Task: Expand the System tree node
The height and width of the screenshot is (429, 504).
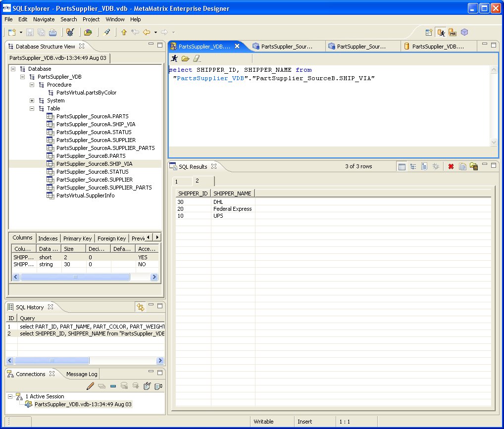Action: (32, 100)
